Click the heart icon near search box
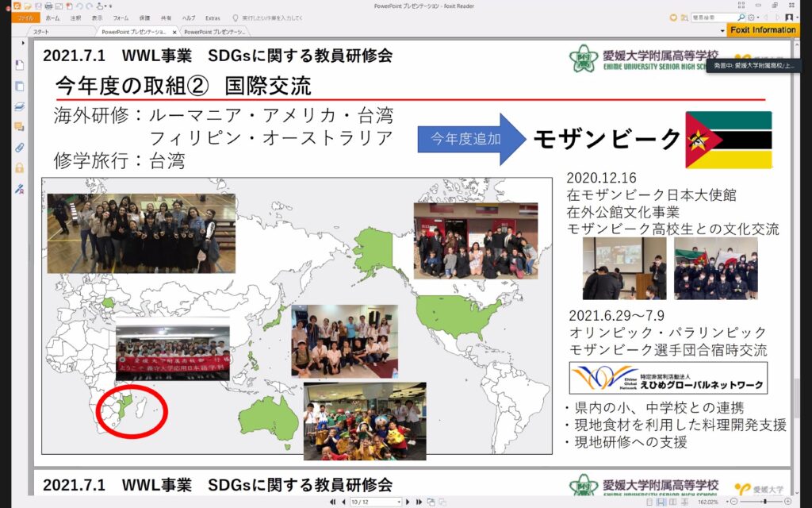This screenshot has width=812, height=508. 673,17
